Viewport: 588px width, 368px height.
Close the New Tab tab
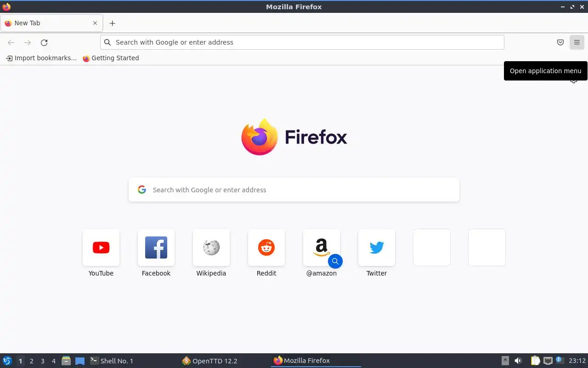[x=95, y=23]
